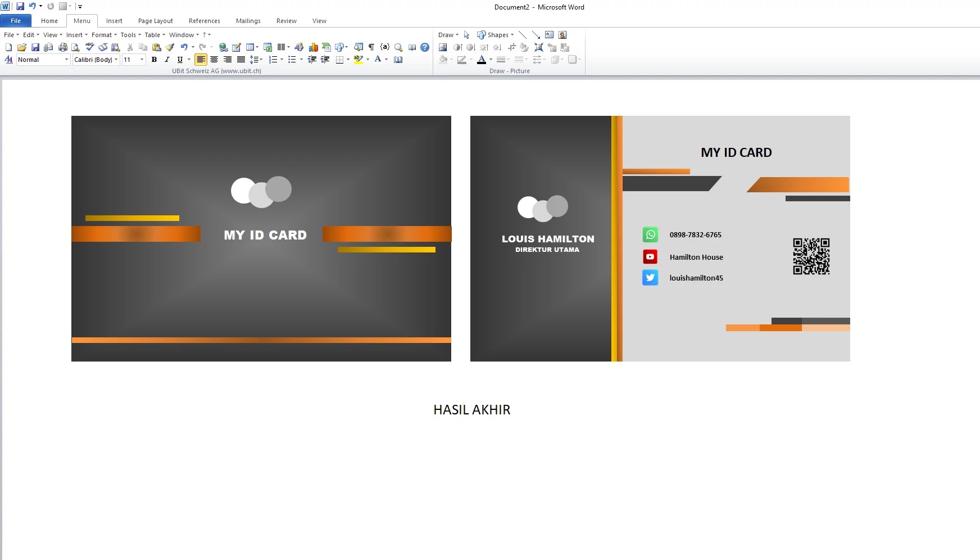Choose the Select Objects pointer tool
Viewport: 980px width, 560px height.
[466, 35]
